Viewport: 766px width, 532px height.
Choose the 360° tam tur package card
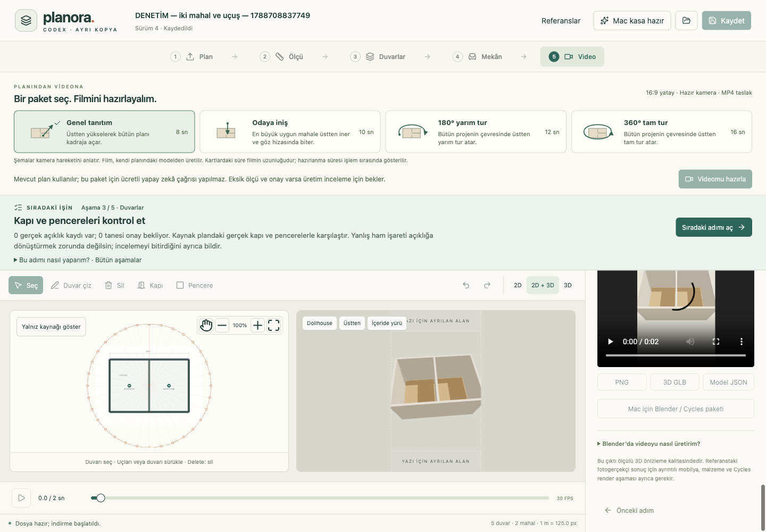click(662, 132)
